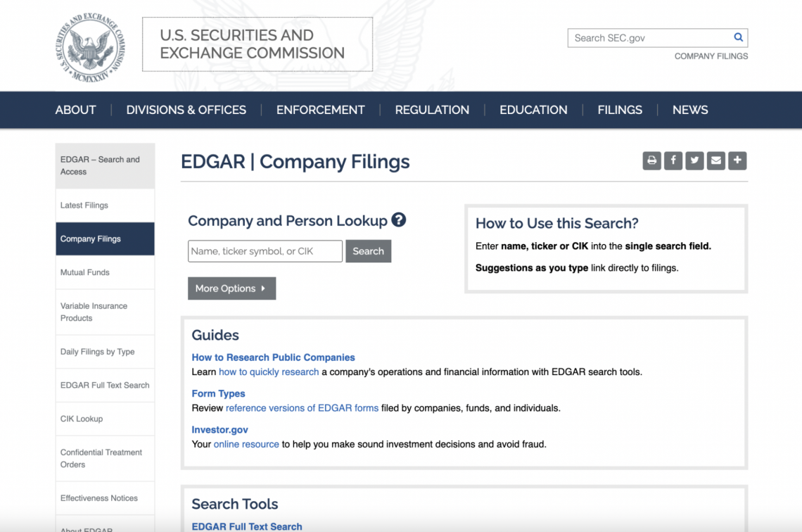
Task: Click the 'Guides' section heading
Action: click(x=215, y=335)
